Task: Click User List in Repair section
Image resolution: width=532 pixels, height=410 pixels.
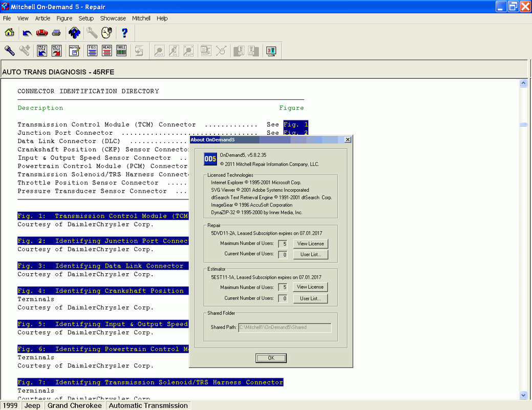Action: (x=310, y=254)
